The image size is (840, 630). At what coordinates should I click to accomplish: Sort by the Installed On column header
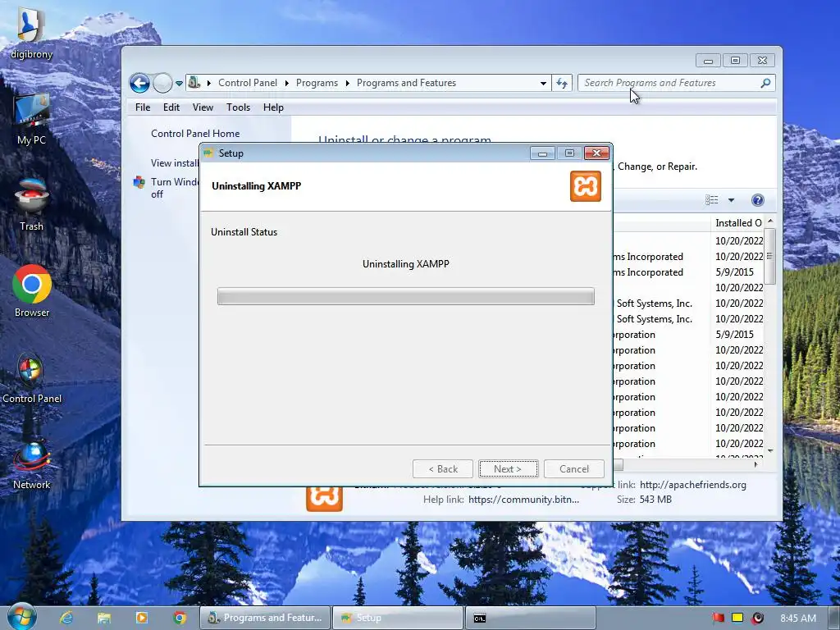click(737, 223)
